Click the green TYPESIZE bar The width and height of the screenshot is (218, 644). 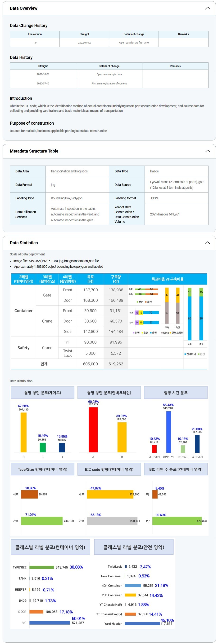(x=42, y=567)
